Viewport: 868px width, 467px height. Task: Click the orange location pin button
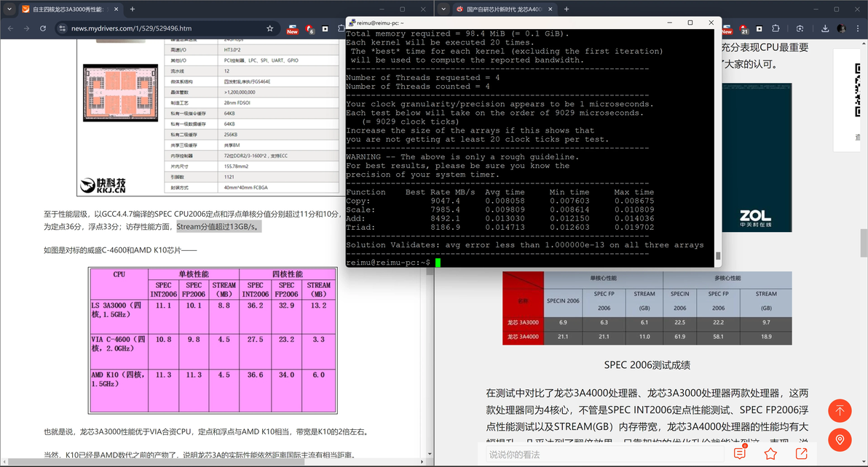coord(839,440)
